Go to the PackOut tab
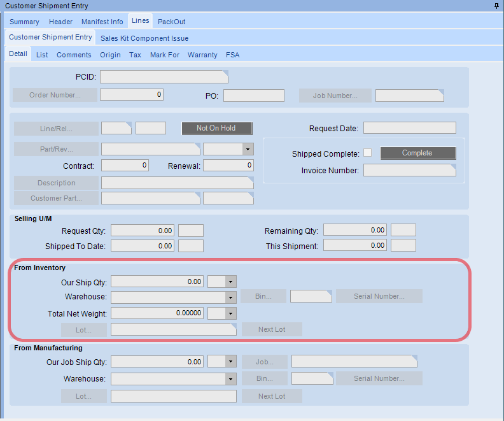Viewport: 504px width, 421px height. click(171, 22)
